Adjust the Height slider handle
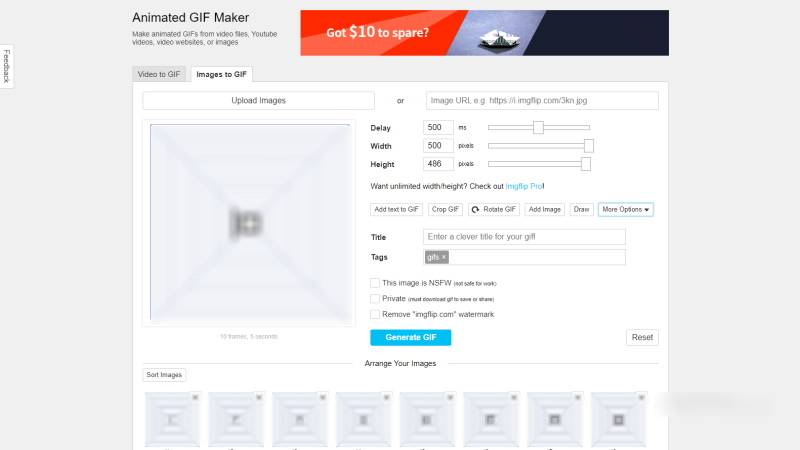 tap(586, 164)
